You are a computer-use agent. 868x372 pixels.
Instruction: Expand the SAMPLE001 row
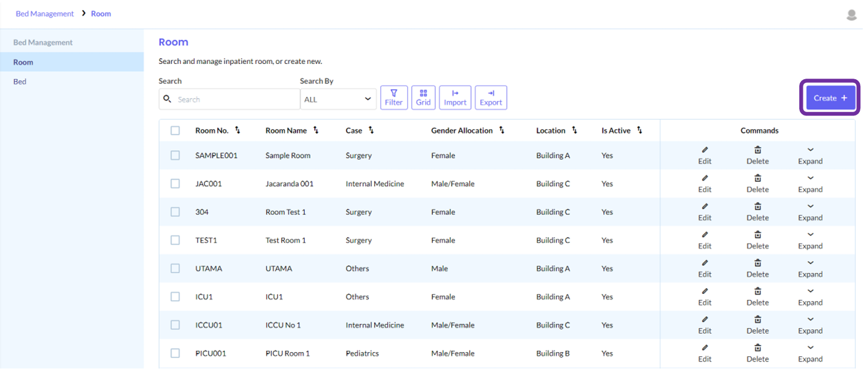point(810,155)
